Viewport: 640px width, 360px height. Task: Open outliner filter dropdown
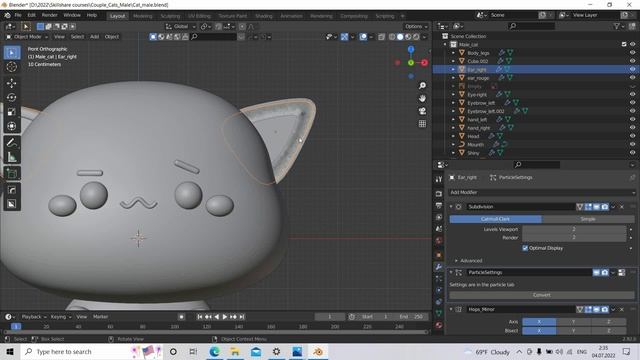619,26
